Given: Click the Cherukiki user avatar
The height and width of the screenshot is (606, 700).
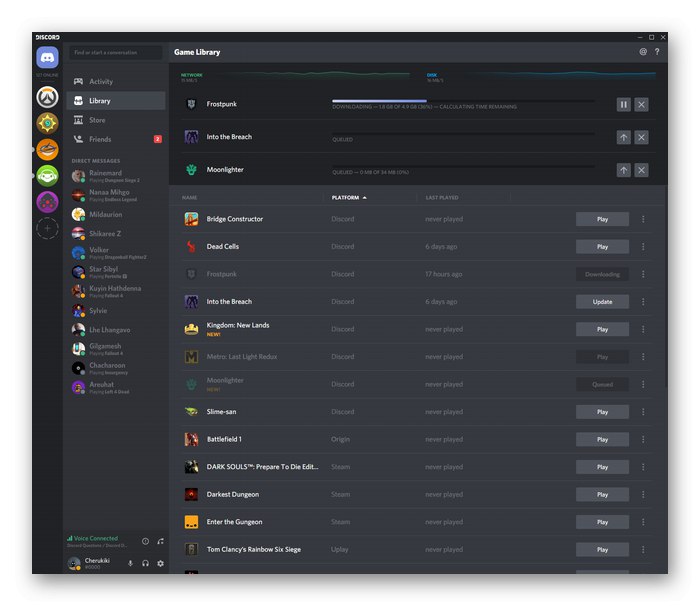Looking at the screenshot, I should click(x=74, y=564).
